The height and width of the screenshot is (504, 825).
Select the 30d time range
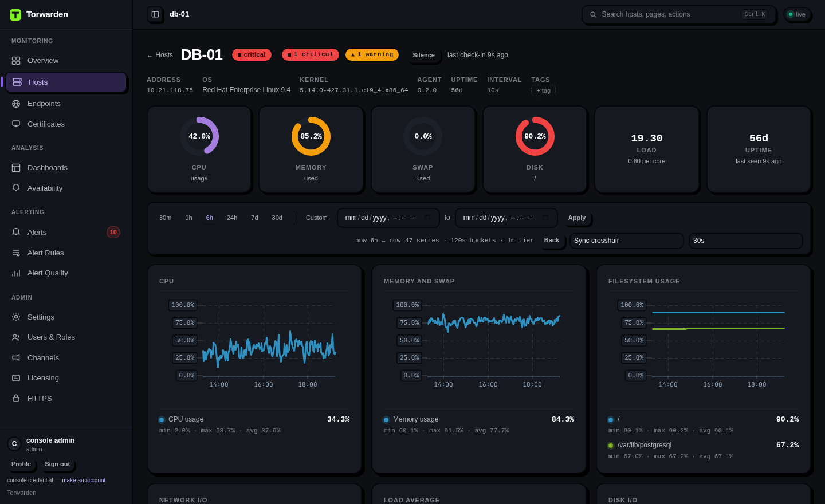click(277, 218)
